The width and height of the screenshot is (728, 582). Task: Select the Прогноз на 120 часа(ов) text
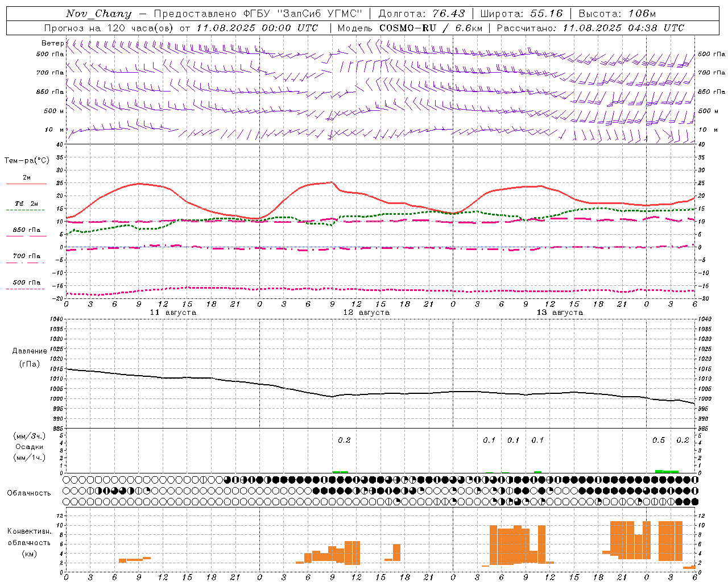[x=109, y=28]
